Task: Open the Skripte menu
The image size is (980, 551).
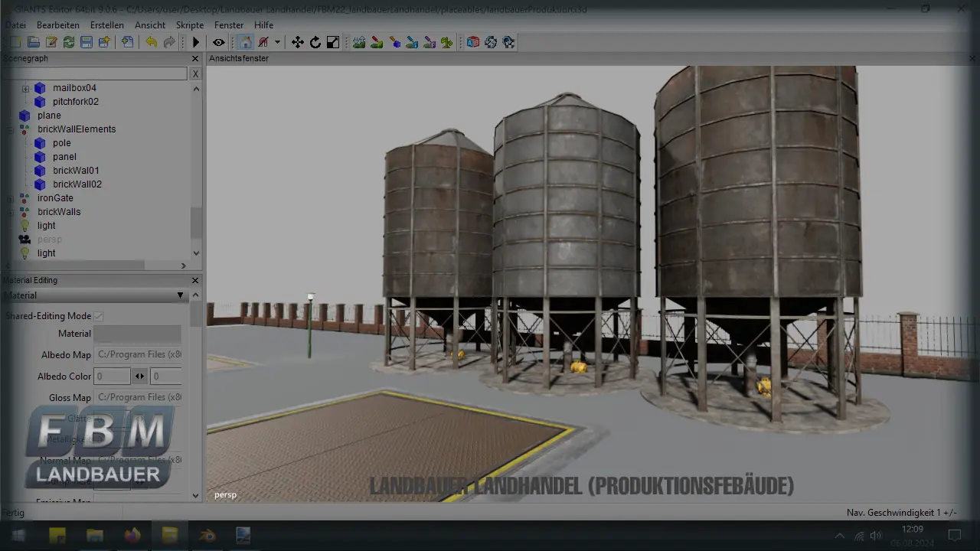Action: 190,25
